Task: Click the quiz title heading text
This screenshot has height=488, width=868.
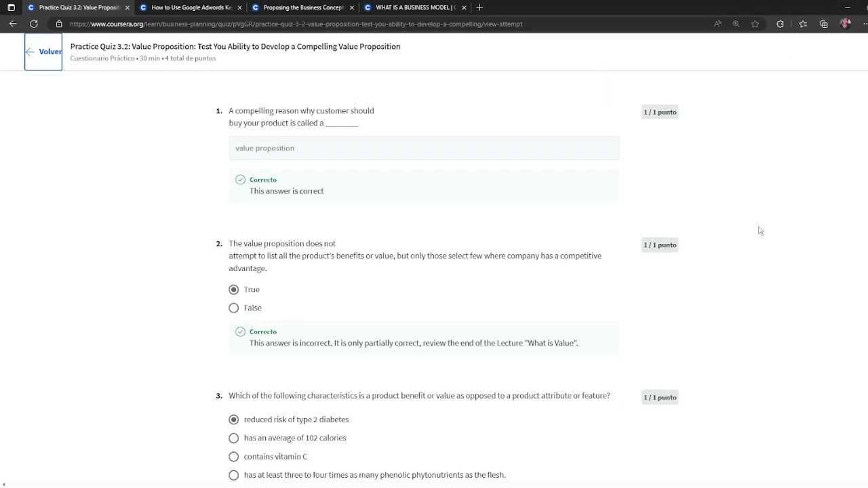Action: [235, 46]
